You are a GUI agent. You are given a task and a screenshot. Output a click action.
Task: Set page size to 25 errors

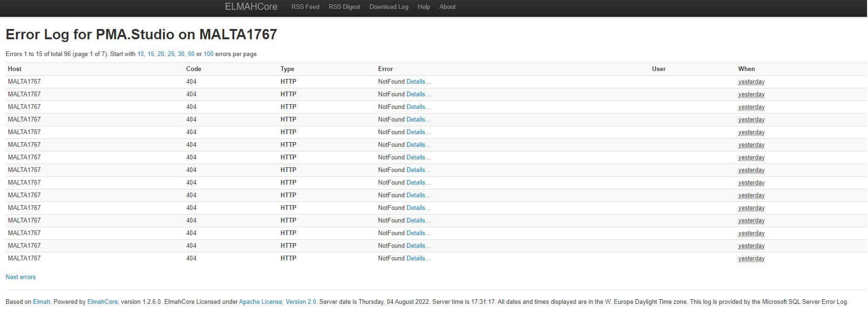point(171,54)
